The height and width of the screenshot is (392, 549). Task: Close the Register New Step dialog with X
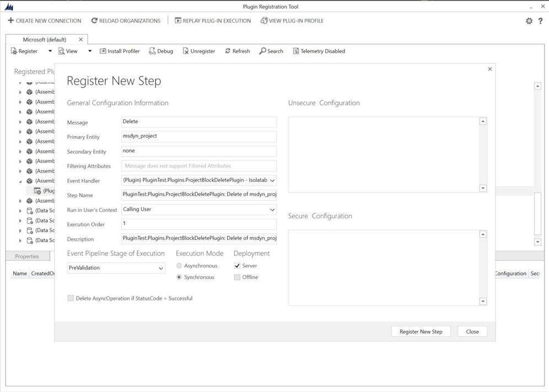click(490, 69)
